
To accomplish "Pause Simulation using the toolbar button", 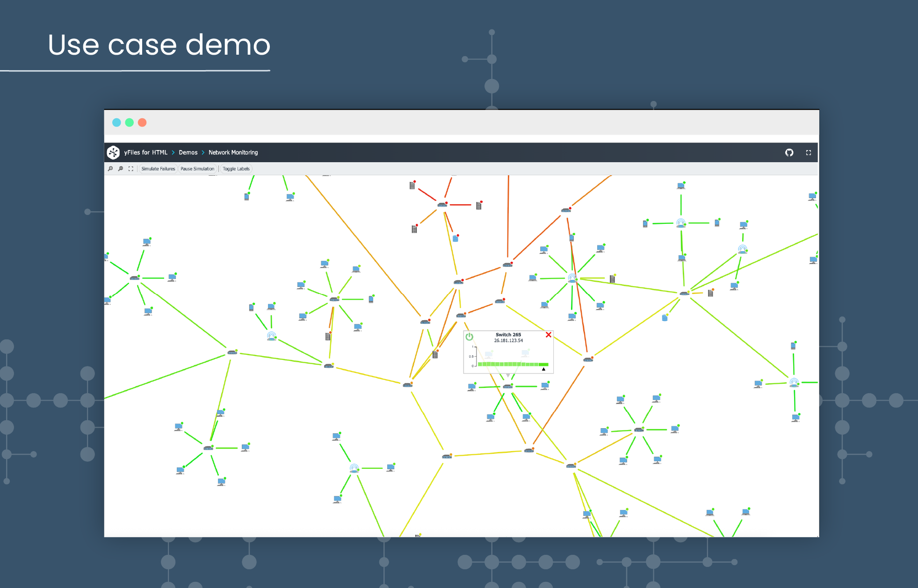I will click(197, 169).
